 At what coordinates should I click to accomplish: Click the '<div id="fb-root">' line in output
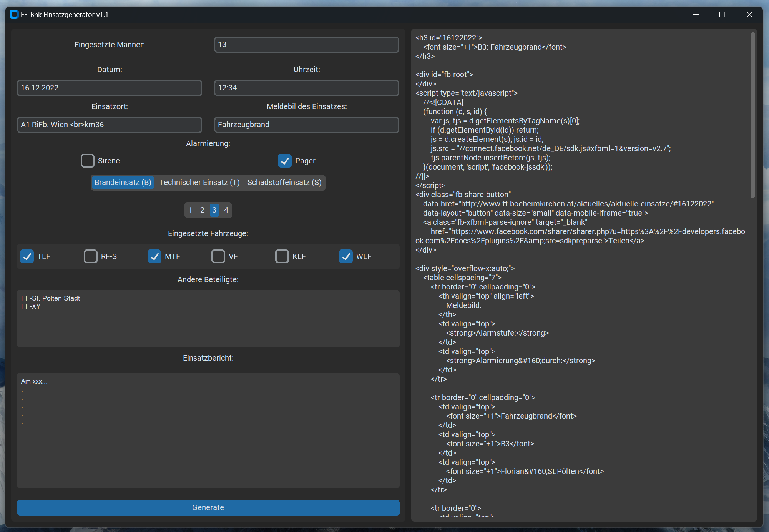[444, 75]
